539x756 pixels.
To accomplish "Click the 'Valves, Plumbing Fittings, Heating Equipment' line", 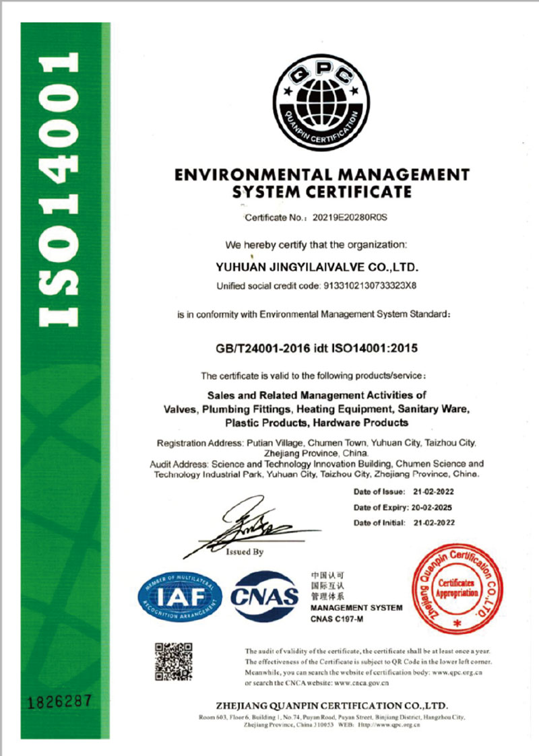I will (x=317, y=409).
